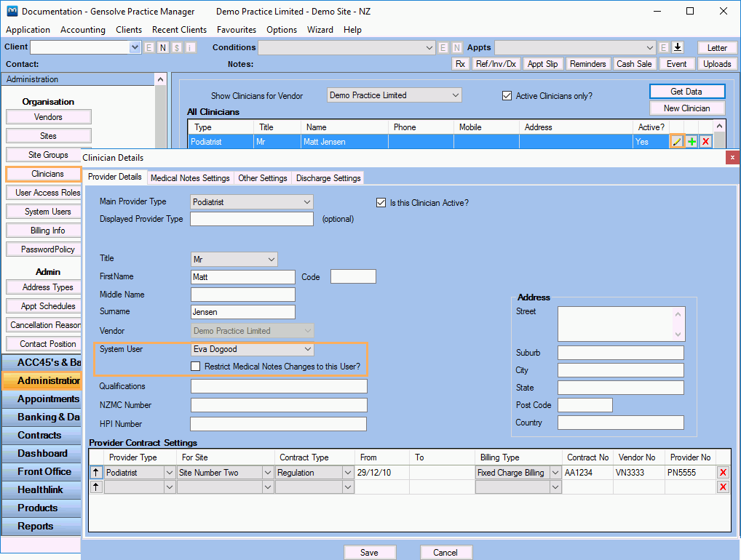Click the Contract No cell AA1234
This screenshot has width=741, height=560.
[587, 472]
